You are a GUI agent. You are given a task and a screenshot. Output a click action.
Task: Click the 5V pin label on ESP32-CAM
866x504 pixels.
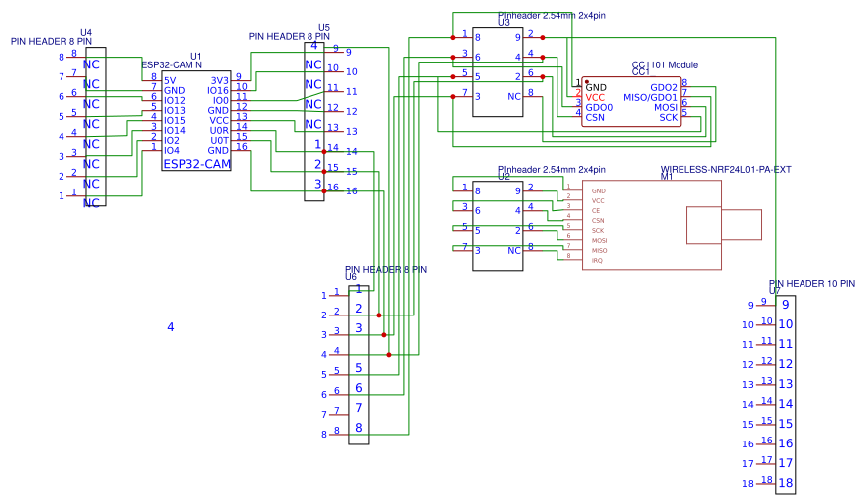click(x=170, y=80)
